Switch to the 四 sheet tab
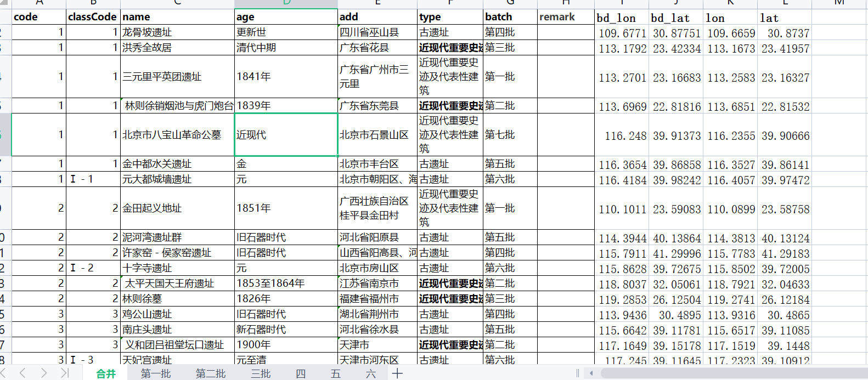Viewport: 868px width, 380px height. (x=301, y=373)
